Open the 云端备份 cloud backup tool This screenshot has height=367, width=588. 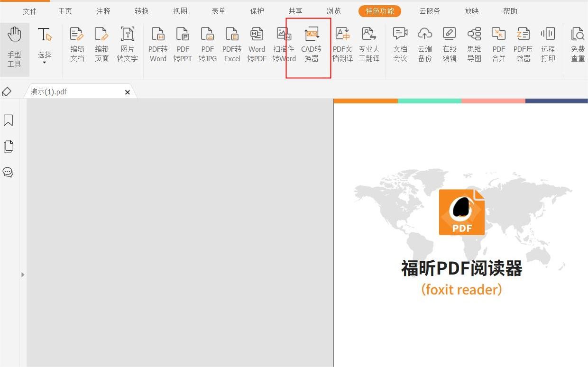(424, 45)
